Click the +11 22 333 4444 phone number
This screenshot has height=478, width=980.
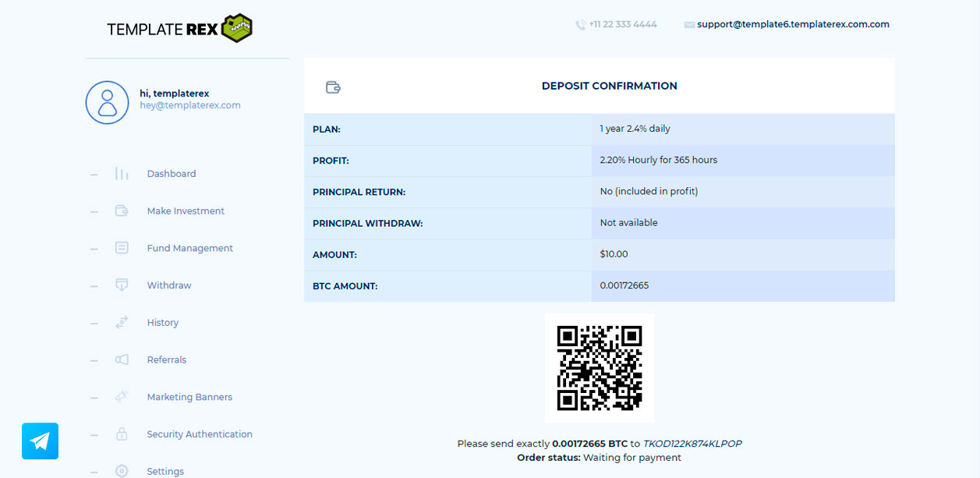pyautogui.click(x=623, y=25)
